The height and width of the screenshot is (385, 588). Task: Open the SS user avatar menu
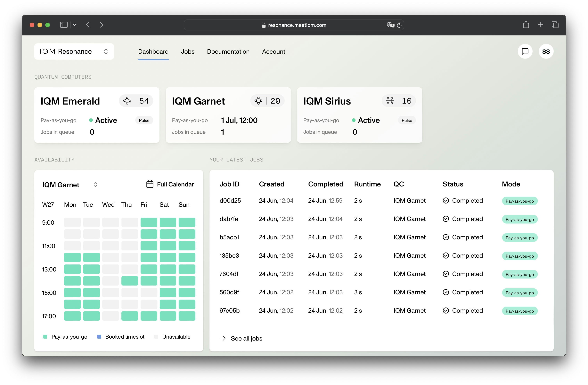(546, 51)
